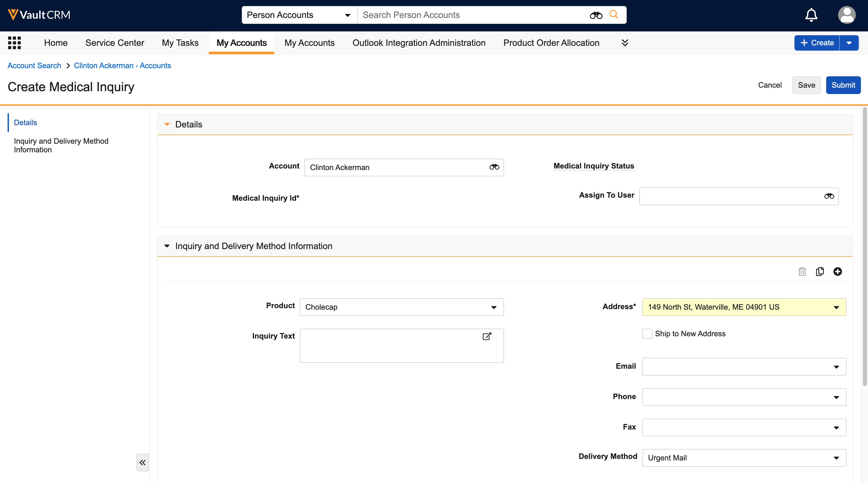Expand Inquiry Text pop-out editor icon

[x=486, y=336]
